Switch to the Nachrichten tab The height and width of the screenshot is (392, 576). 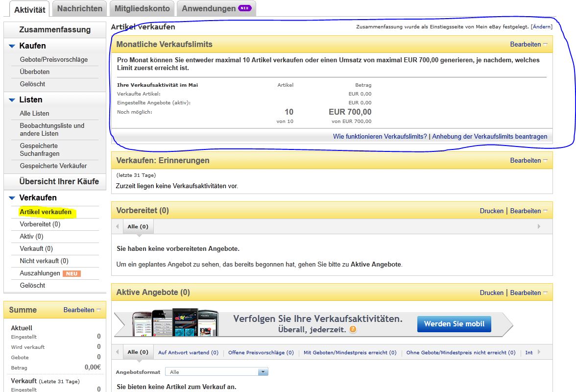[80, 8]
